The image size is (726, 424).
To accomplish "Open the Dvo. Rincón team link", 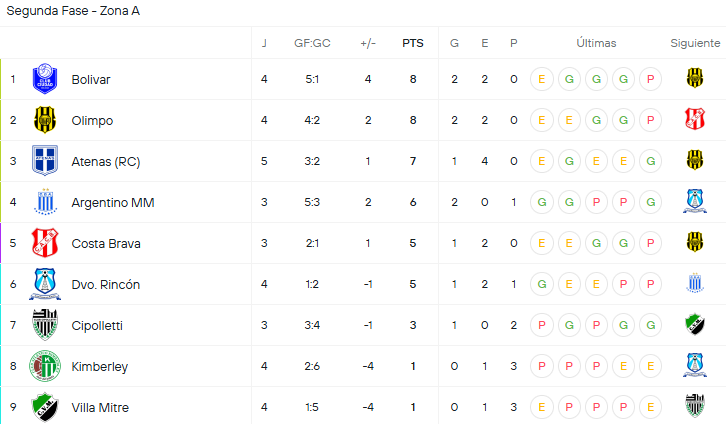I will [106, 284].
